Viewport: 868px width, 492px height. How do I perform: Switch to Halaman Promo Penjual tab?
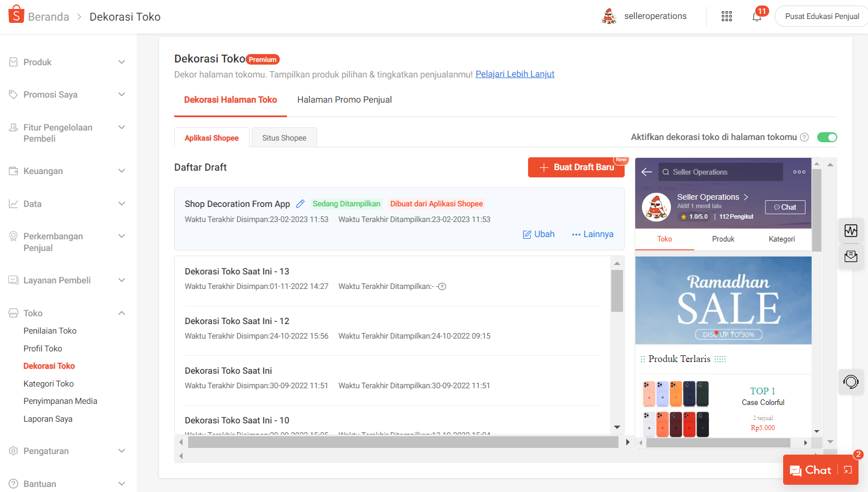[x=344, y=100]
